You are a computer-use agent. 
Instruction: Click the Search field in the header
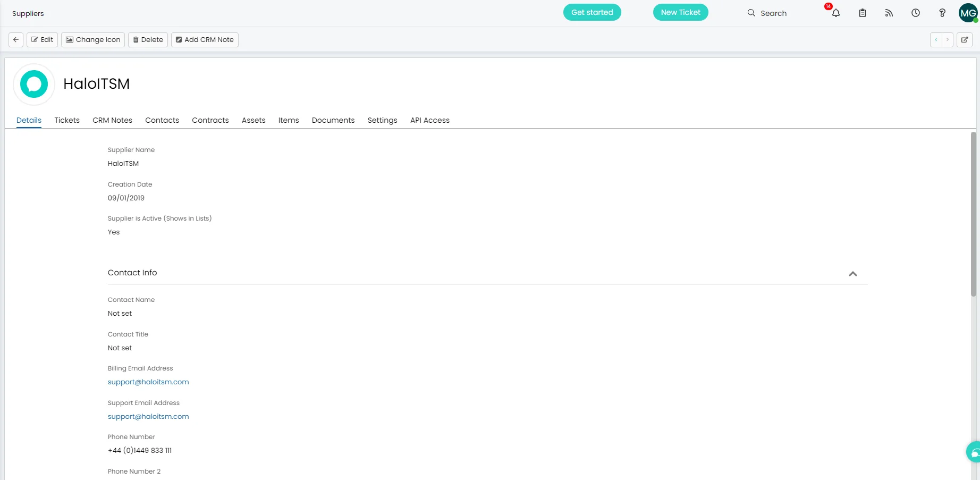click(x=773, y=13)
